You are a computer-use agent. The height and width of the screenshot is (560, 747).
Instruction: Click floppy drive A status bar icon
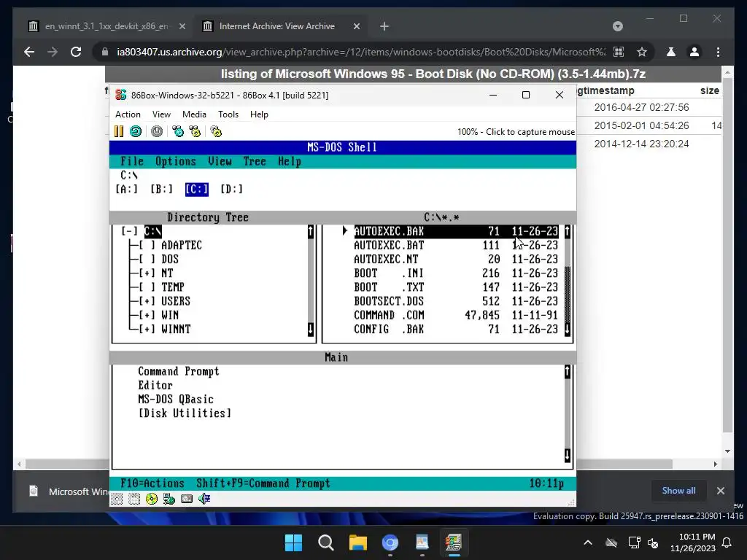[117, 499]
